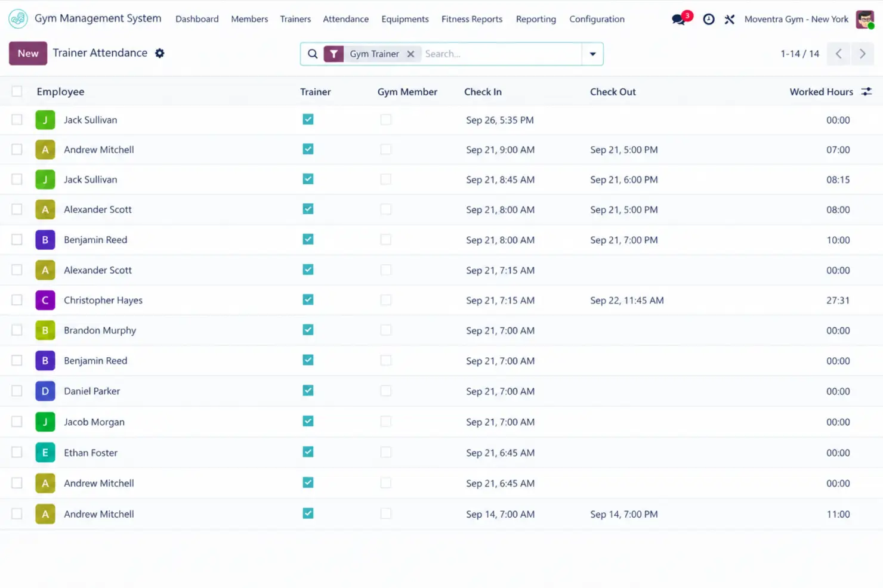Screen dimensions: 883x588
Task: Open the messages chat icon
Action: click(x=679, y=19)
